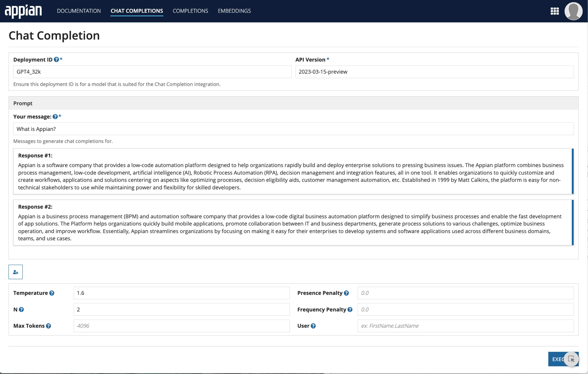
Task: Open the Documentation tab
Action: click(79, 11)
